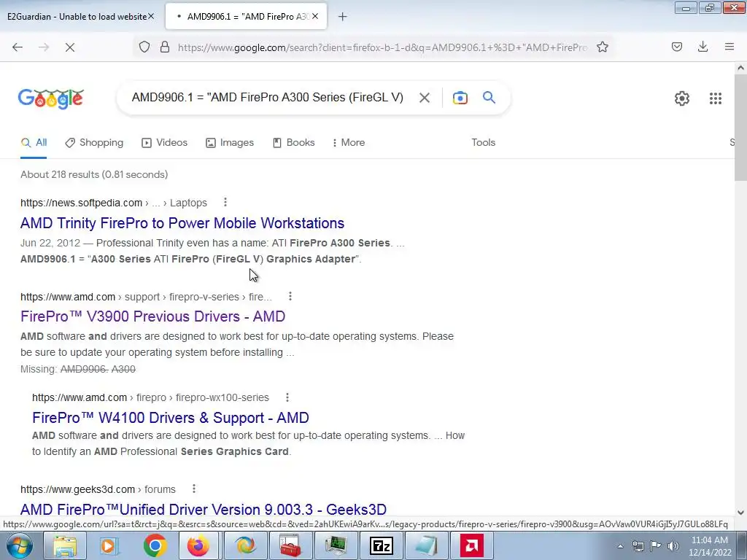Viewport: 747px width, 560px height.
Task: Select the All results tab
Action: (34, 142)
